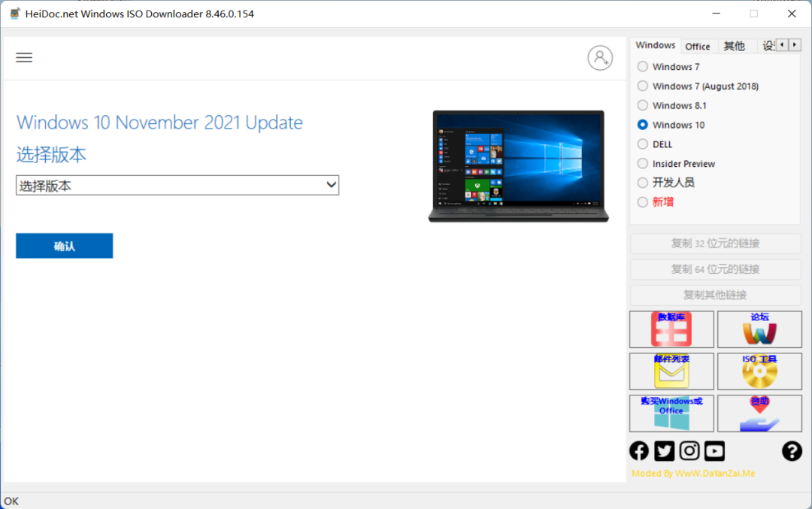812x509 pixels.
Task: Expand the 选择版本 edition dropdown
Action: (x=177, y=186)
